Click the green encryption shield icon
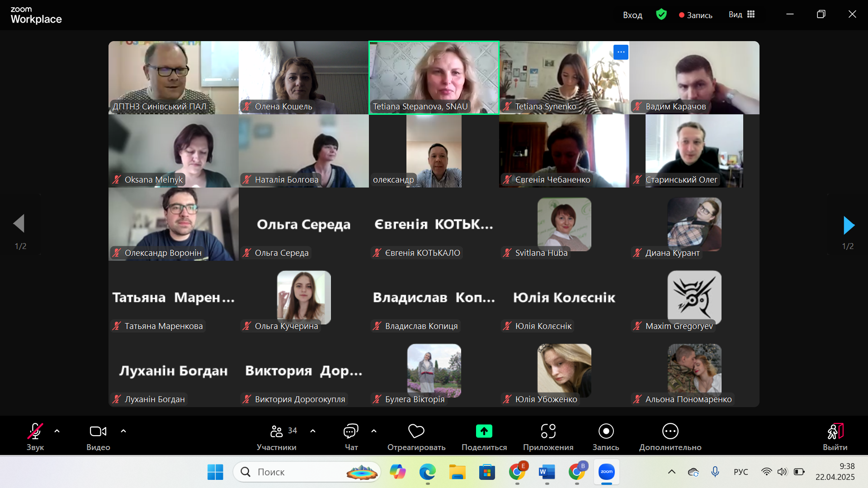Screen dimensions: 868x488 [x=661, y=14]
